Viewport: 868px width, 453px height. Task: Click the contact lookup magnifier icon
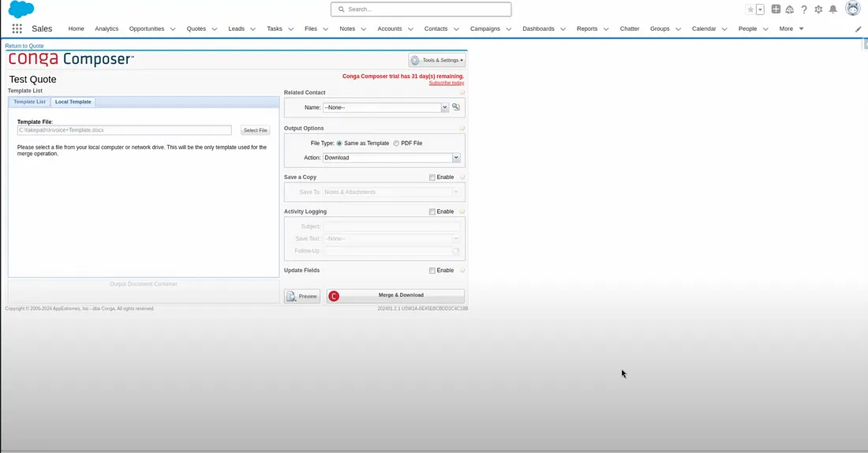point(456,107)
